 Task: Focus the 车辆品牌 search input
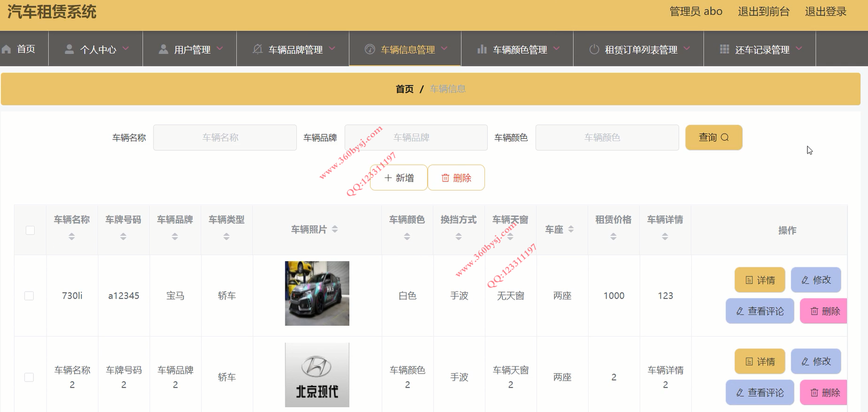[x=416, y=137]
